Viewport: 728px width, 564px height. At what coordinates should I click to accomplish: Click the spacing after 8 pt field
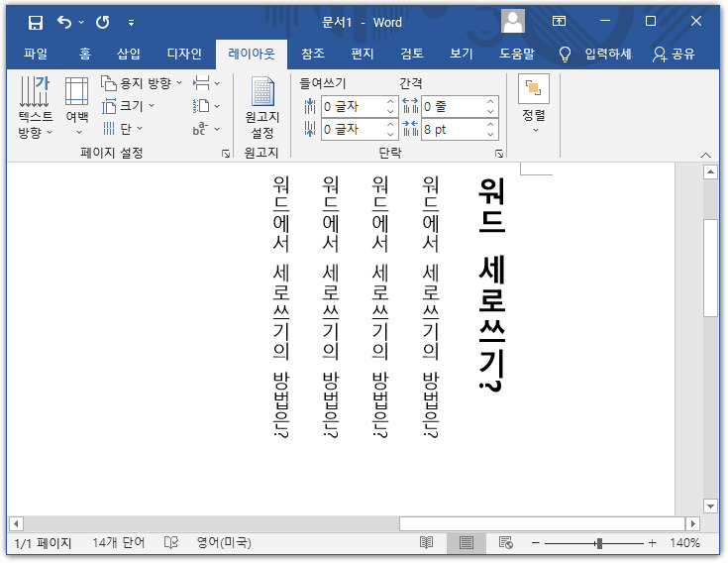[453, 129]
